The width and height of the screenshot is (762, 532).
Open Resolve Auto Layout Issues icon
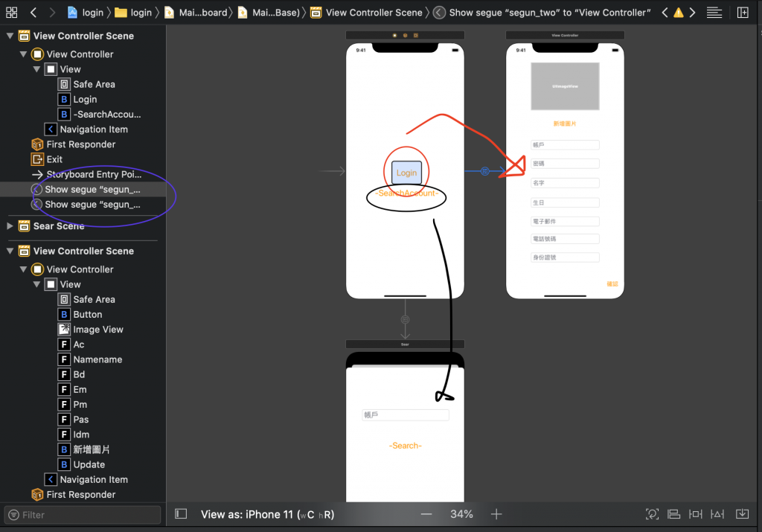point(717,514)
